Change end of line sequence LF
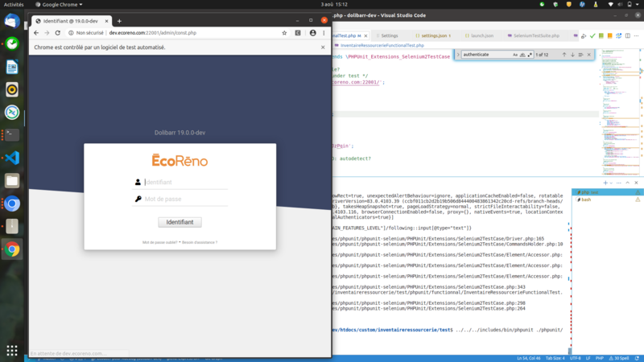This screenshot has width=644, height=362. pyautogui.click(x=588, y=358)
